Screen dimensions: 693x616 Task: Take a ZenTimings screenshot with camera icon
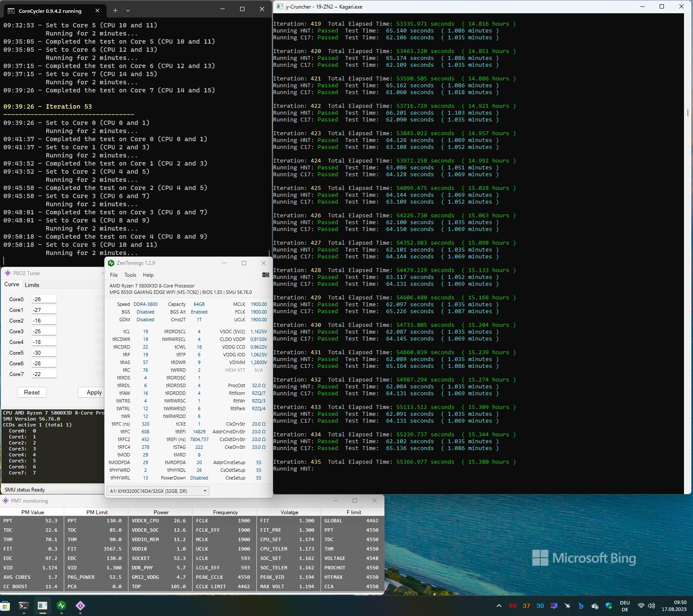pos(265,275)
